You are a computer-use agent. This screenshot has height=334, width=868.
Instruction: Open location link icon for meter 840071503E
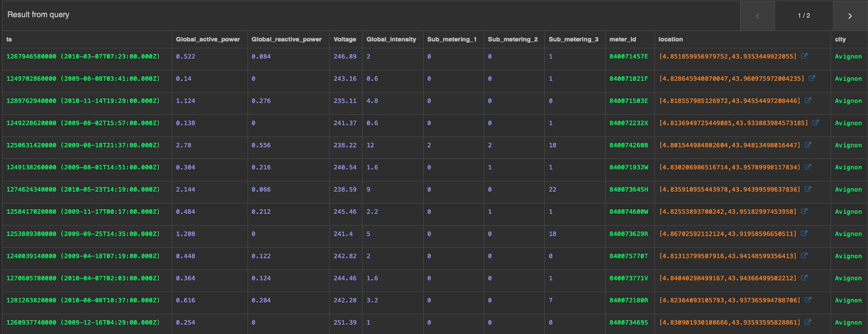[x=808, y=100]
